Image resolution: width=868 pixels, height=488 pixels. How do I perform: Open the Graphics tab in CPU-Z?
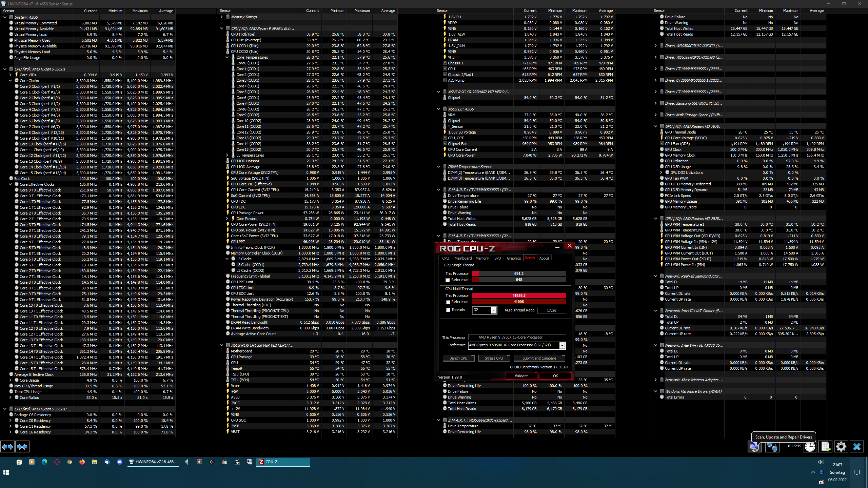(514, 258)
